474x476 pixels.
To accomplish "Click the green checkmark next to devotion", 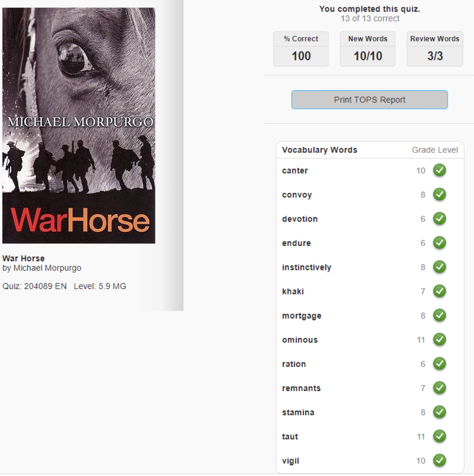I will coord(440,219).
